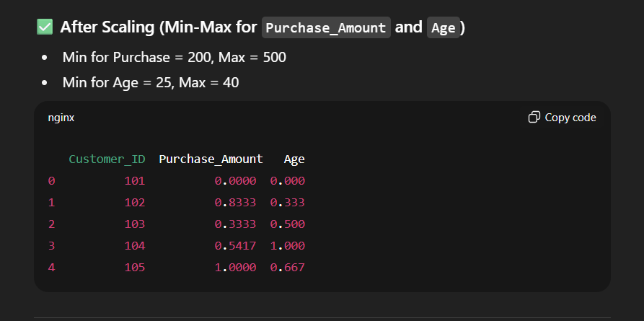Click the scaled age value 0.667
The height and width of the screenshot is (321, 644).
tap(288, 268)
